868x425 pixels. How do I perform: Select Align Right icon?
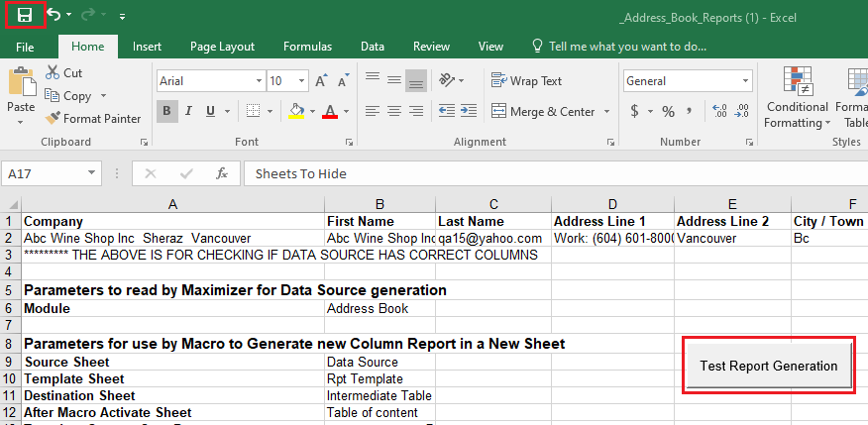coord(416,111)
